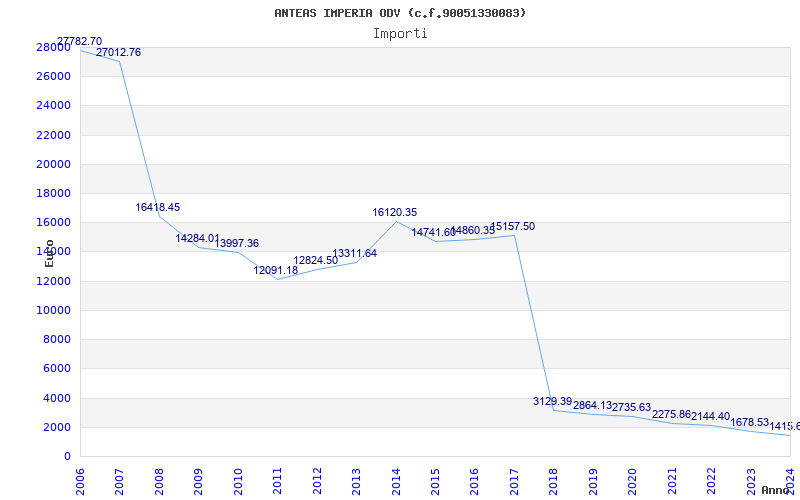Click data label 14284.01
The image size is (800, 500).
(197, 238)
